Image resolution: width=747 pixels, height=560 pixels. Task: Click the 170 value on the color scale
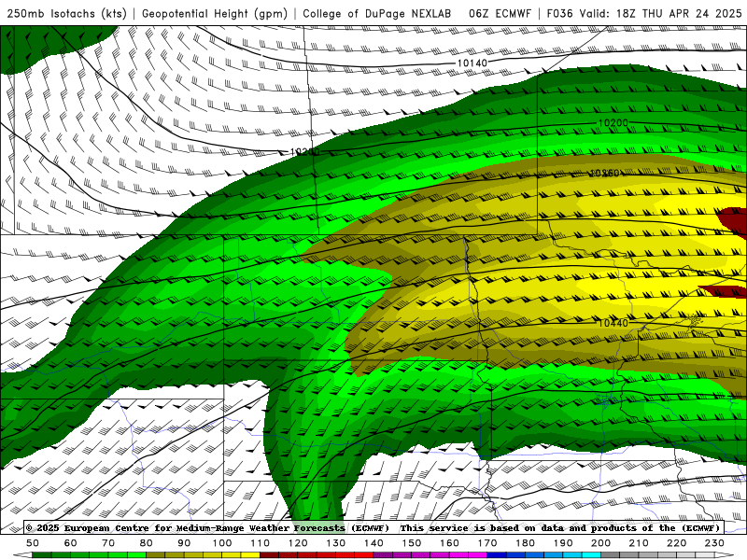point(487,543)
